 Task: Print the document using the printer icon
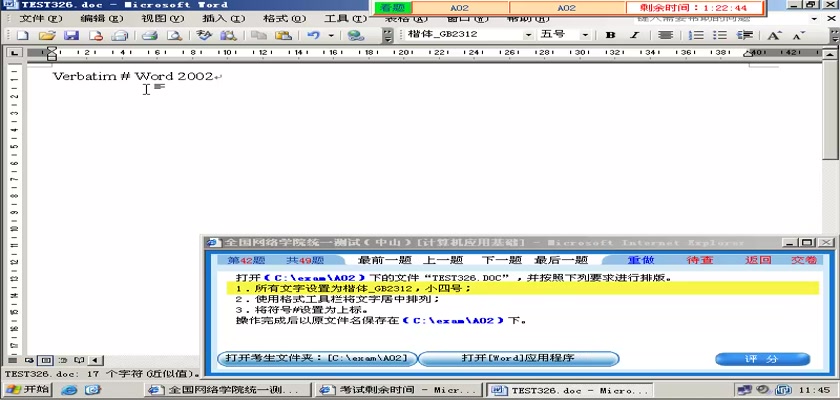(149, 35)
